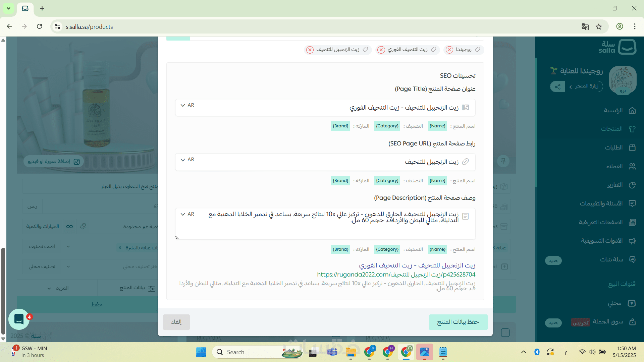Expand the Page Description AR language dropdown
The width and height of the screenshot is (644, 362).
point(187,214)
